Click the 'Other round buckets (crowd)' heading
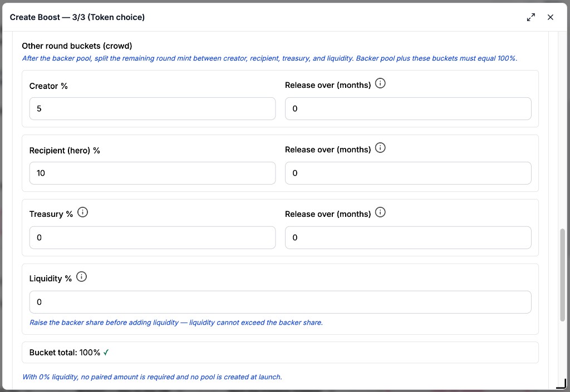This screenshot has height=392, width=570. coord(77,46)
